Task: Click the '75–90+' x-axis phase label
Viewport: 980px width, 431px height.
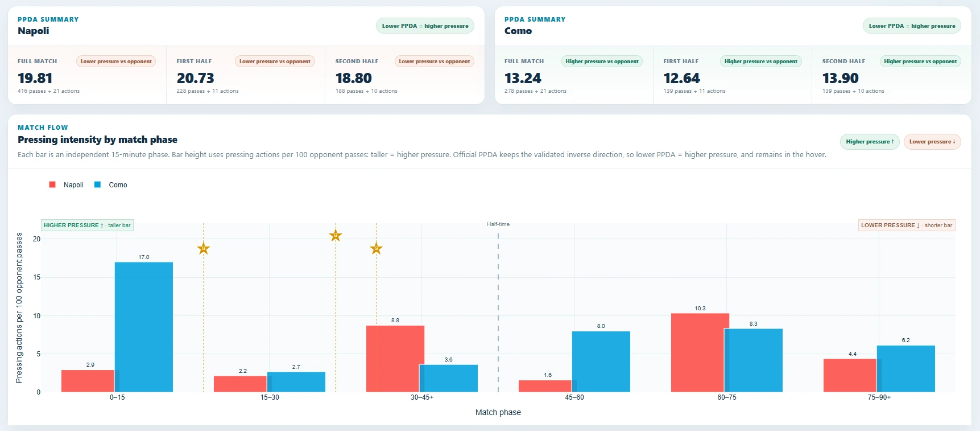Action: click(879, 397)
